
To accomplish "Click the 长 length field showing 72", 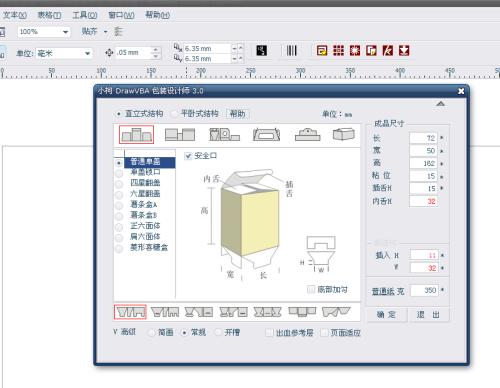I will pyautogui.click(x=424, y=138).
